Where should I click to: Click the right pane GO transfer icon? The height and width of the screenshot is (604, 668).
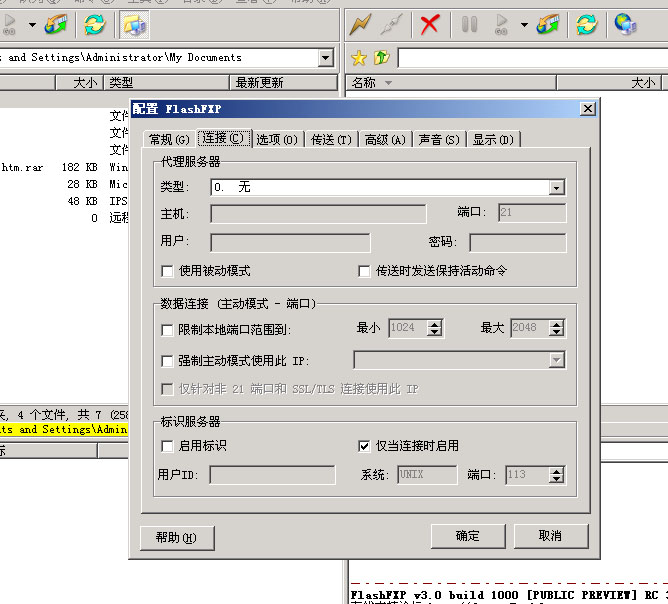pyautogui.click(x=501, y=24)
